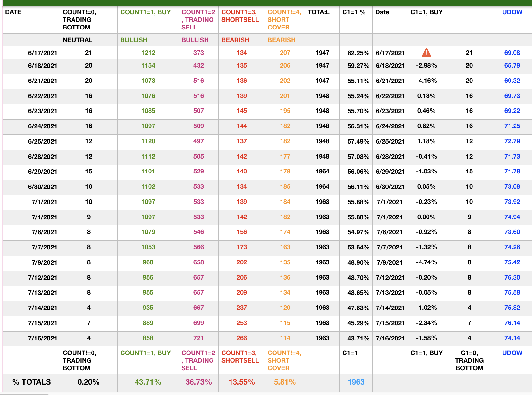Select the red 13.55% totals cell
This screenshot has height=395, width=532.
click(242, 382)
